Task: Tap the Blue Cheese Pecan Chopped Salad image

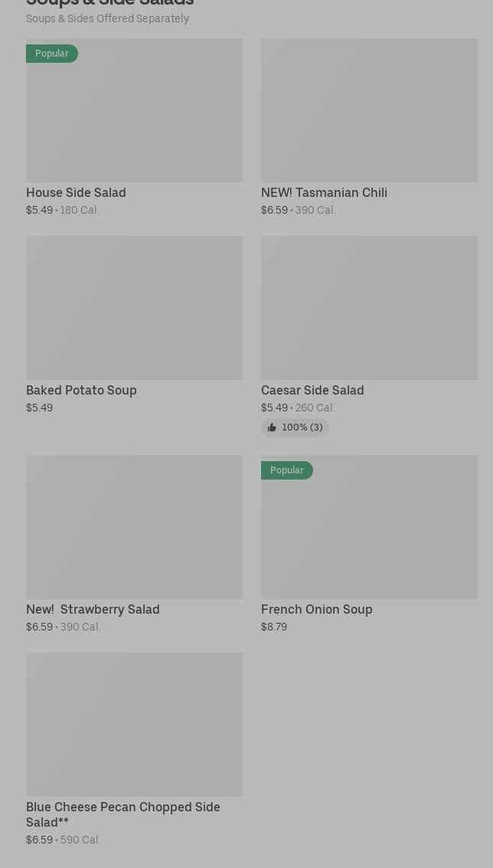Action: click(x=134, y=724)
